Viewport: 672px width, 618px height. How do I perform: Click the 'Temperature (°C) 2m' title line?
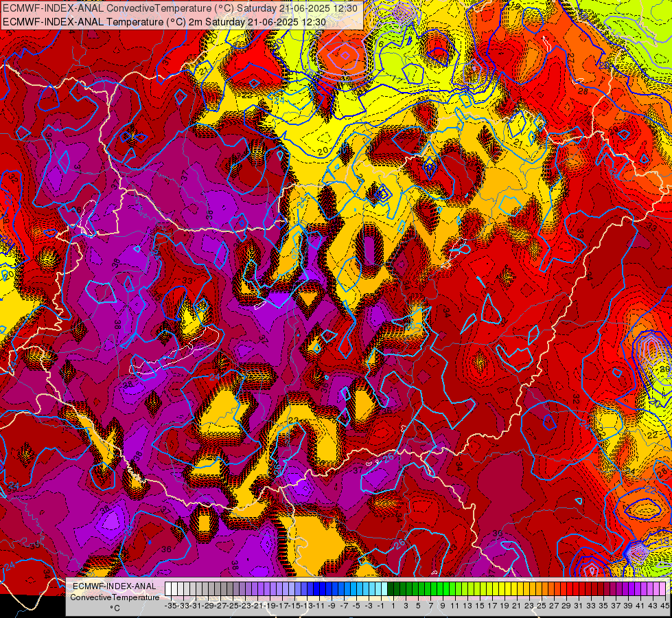[x=164, y=22]
